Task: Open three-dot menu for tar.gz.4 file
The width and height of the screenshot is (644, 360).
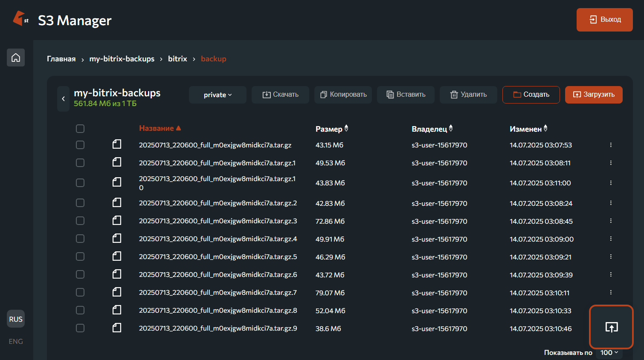Action: point(611,239)
